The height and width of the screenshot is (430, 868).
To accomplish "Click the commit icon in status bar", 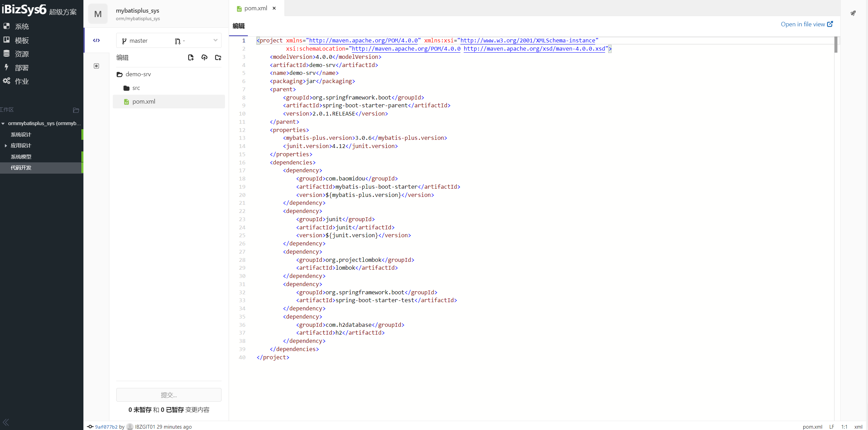I will pyautogui.click(x=90, y=427).
